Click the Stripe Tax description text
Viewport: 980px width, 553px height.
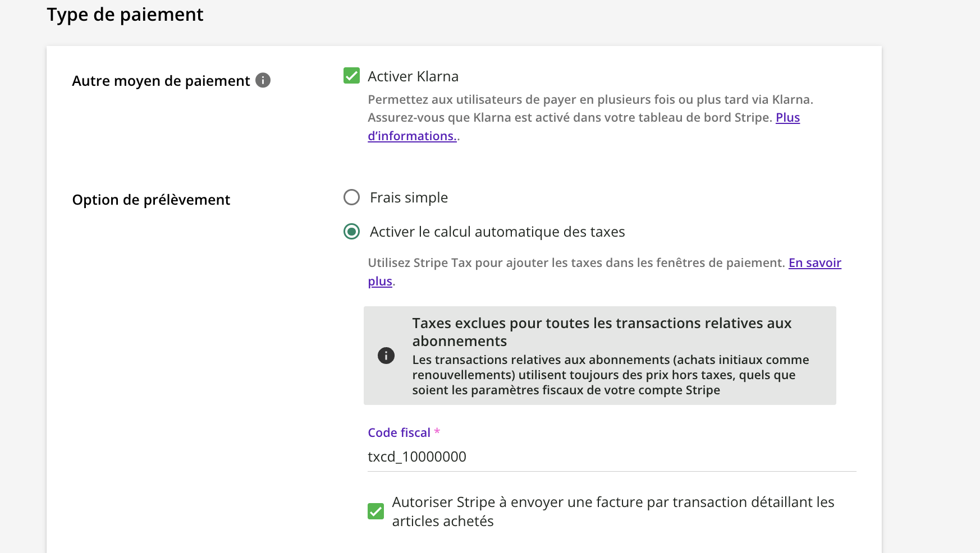[576, 263]
